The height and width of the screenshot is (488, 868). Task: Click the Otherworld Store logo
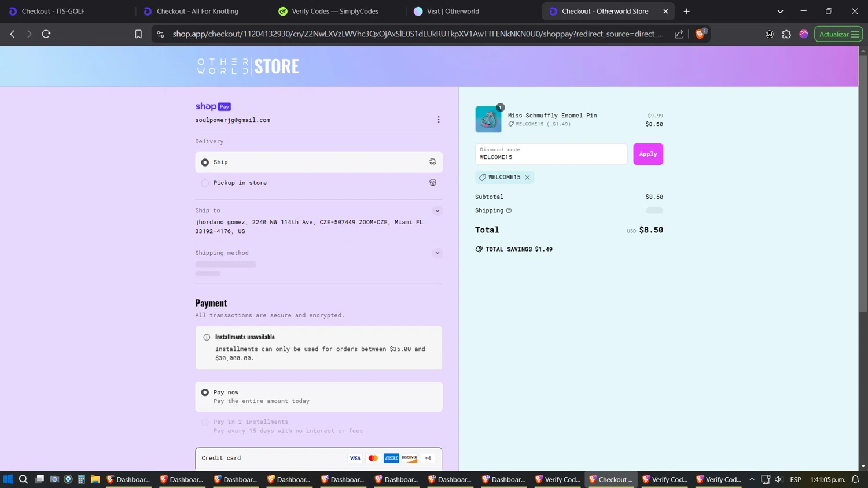248,66
